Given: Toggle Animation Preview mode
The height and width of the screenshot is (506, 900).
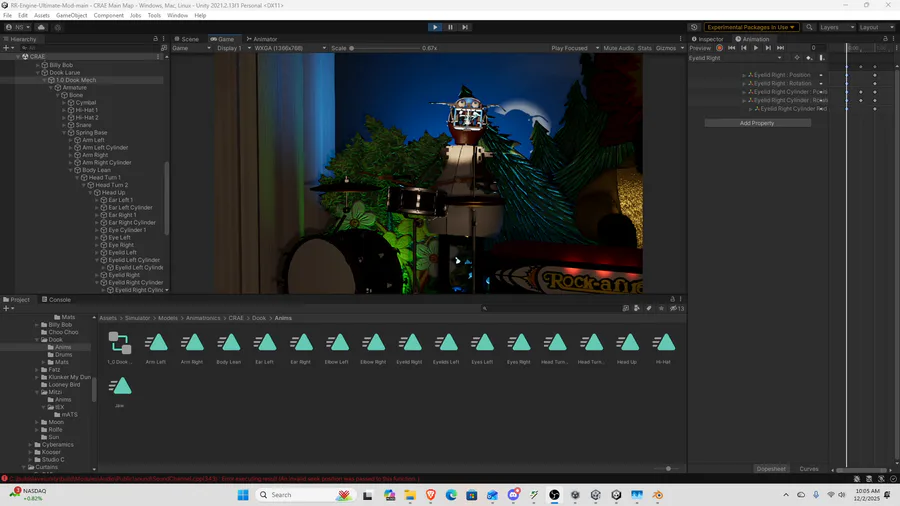Looking at the screenshot, I should pyautogui.click(x=700, y=48).
